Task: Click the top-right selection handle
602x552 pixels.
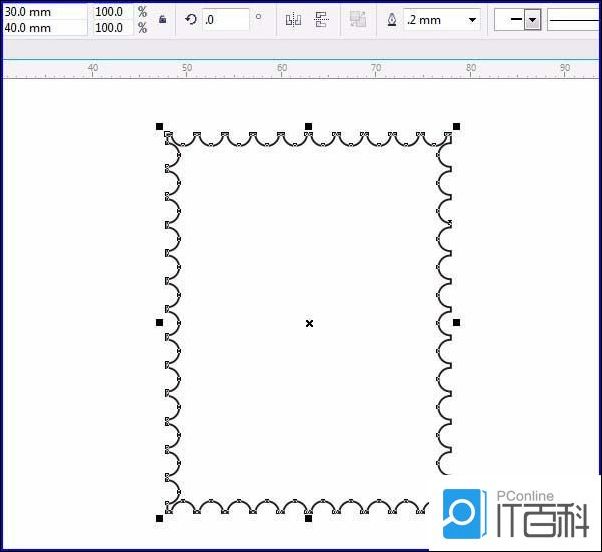Action: (456, 126)
